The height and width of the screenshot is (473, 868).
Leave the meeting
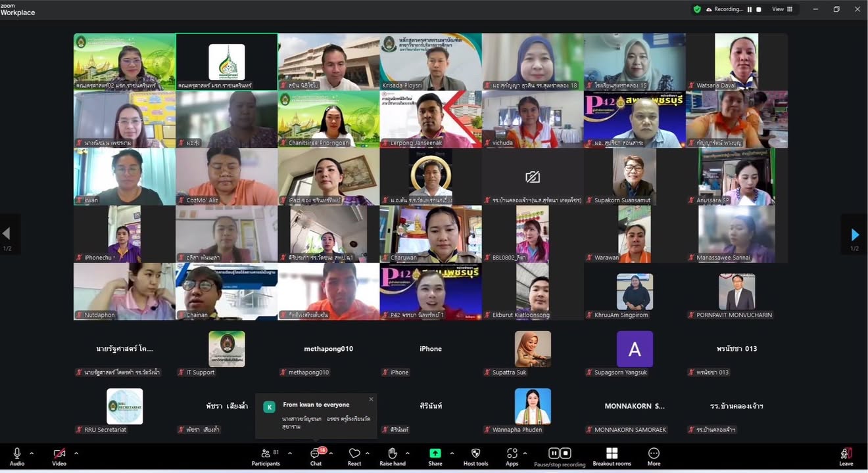pos(846,457)
